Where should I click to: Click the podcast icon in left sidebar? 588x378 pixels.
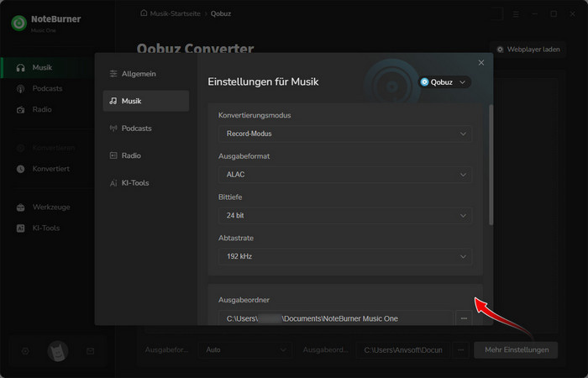[x=21, y=89]
